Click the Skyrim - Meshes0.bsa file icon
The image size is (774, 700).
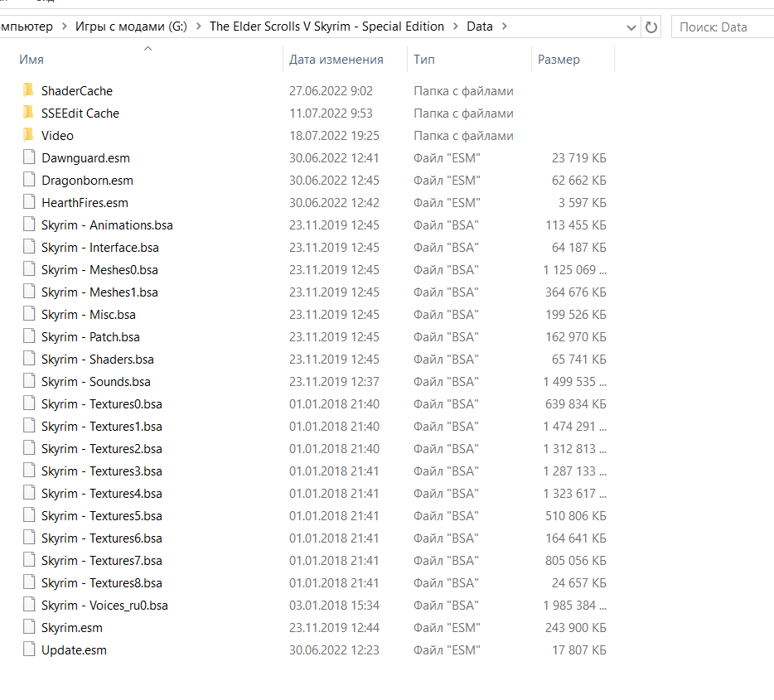pyautogui.click(x=29, y=269)
